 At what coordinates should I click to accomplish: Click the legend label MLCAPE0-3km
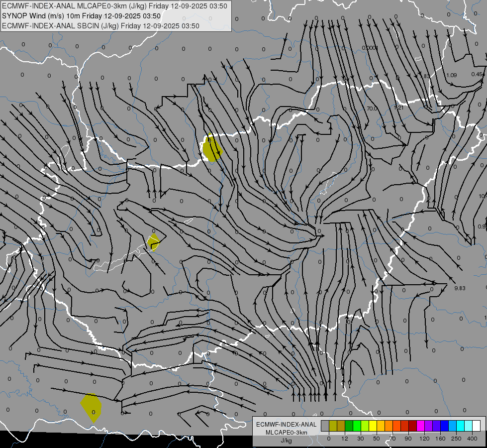point(287,433)
